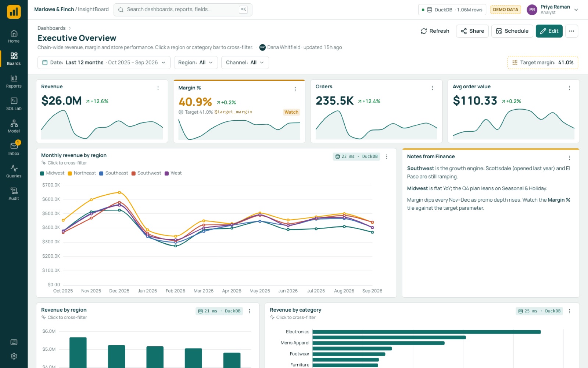Viewport: 588px width, 368px height.
Task: Toggle Midwest series in chart legend
Action: [x=52, y=173]
